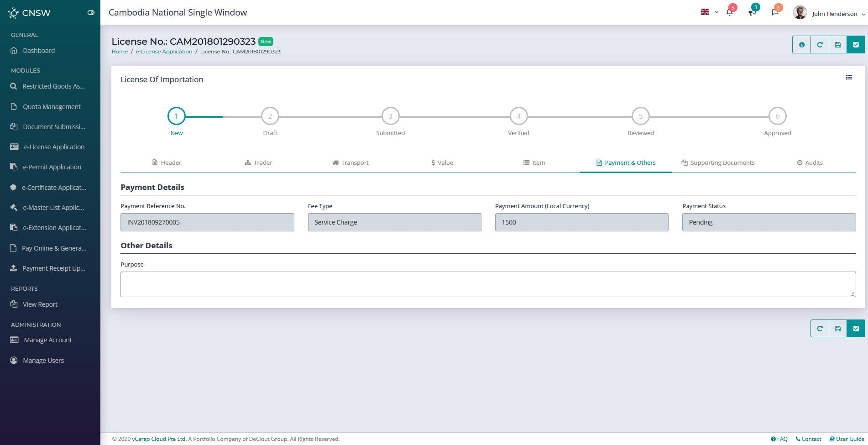Open the User Guide footer link

[847, 439]
